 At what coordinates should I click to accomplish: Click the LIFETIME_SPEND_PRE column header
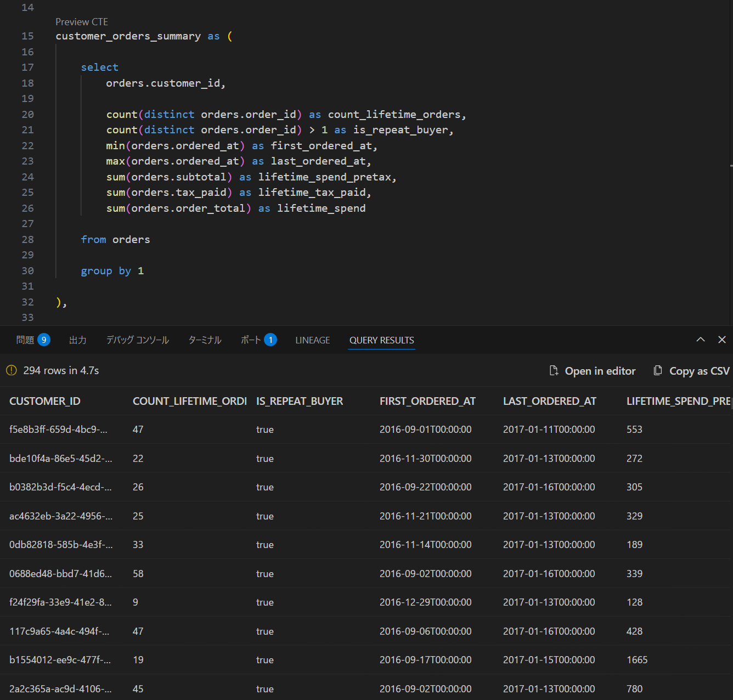[679, 401]
